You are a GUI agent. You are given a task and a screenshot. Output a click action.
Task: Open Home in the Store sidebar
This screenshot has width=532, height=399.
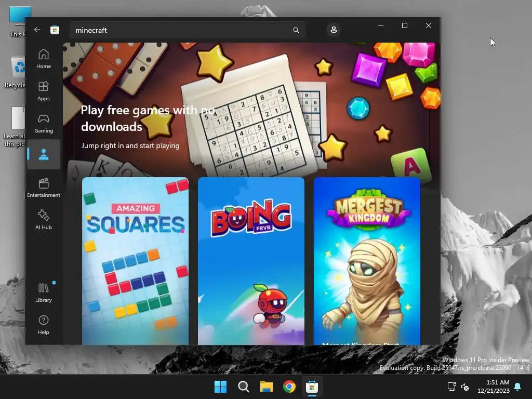[44, 59]
